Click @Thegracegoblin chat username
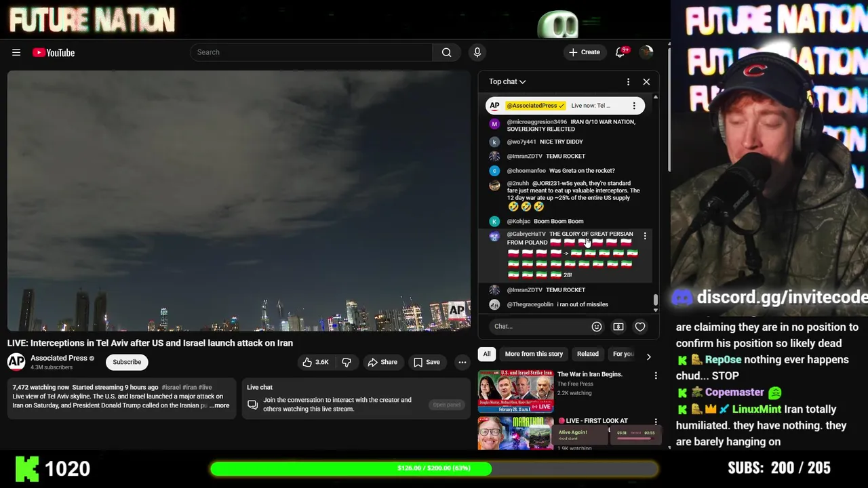868x488 pixels. click(530, 304)
